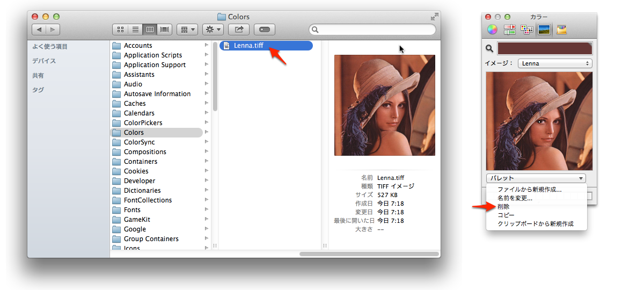Screen dimensions: 644x290
Task: Switch Finder to Cover Flow view
Action: click(x=165, y=30)
